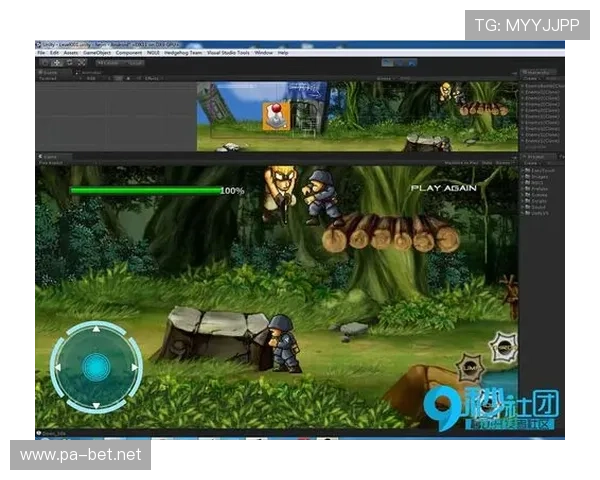Open the RGB render mode dropdown

pos(96,78)
